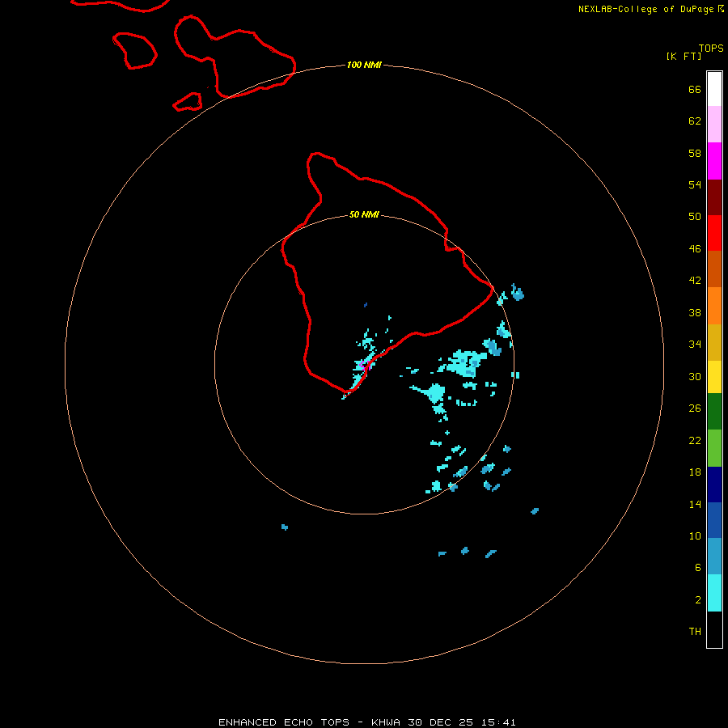This screenshot has width=728, height=728.
Task: Pick the cyan 10 kft legend swatch
Action: (x=714, y=593)
